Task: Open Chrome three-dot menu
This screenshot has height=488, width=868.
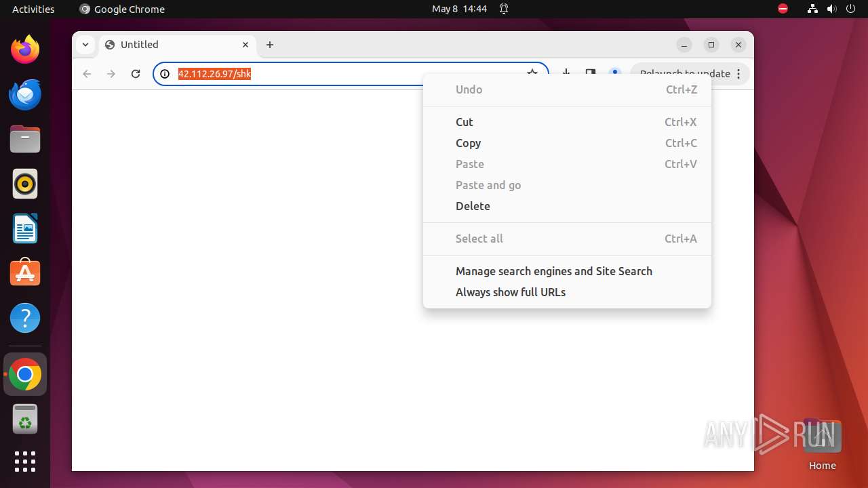Action: coord(738,73)
